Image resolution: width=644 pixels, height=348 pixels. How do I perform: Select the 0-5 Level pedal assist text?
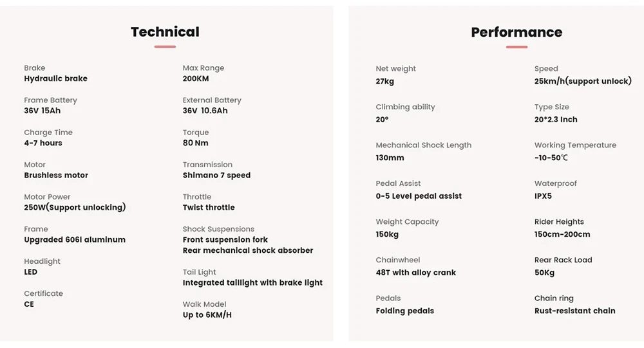[419, 196]
